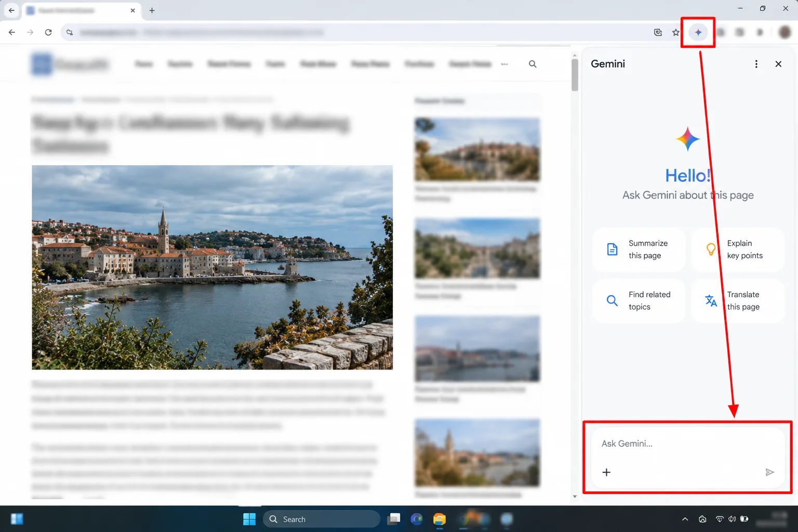Choose the Explain key points suggestion
This screenshot has height=532, width=798.
point(738,249)
